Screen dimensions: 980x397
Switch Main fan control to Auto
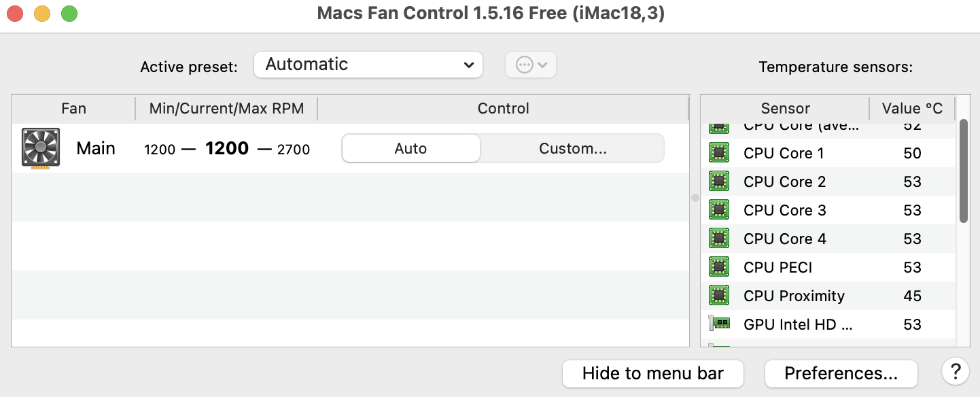pos(410,148)
